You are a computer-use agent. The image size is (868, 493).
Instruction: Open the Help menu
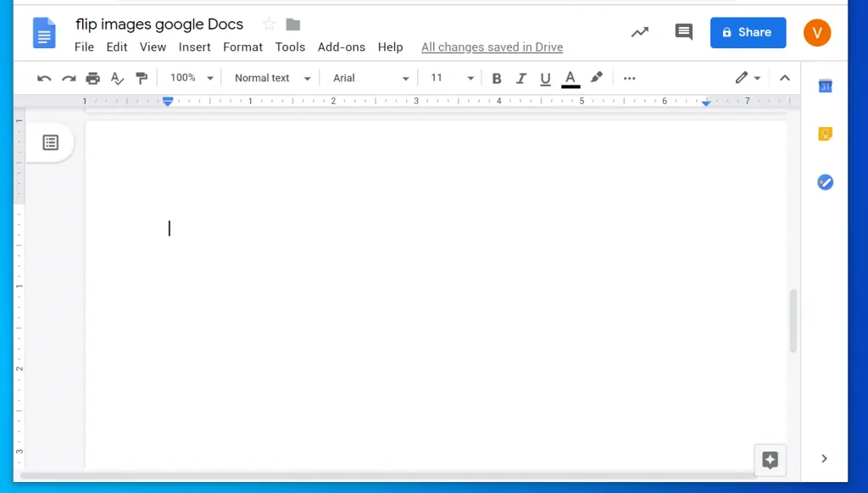pyautogui.click(x=390, y=47)
